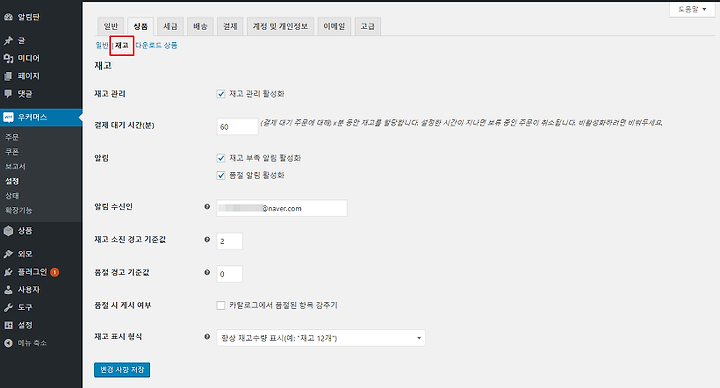
Task: Click the 알림판 label in sidebar
Action: point(28,17)
